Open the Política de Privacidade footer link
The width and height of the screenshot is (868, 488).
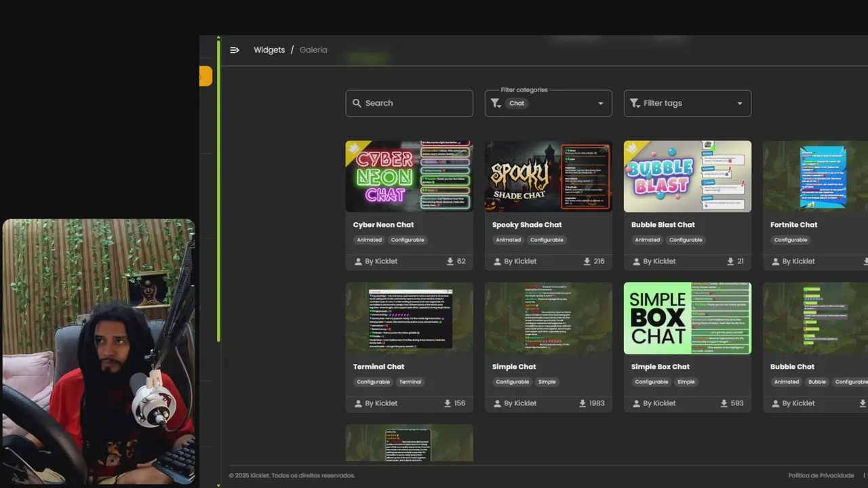(x=821, y=475)
